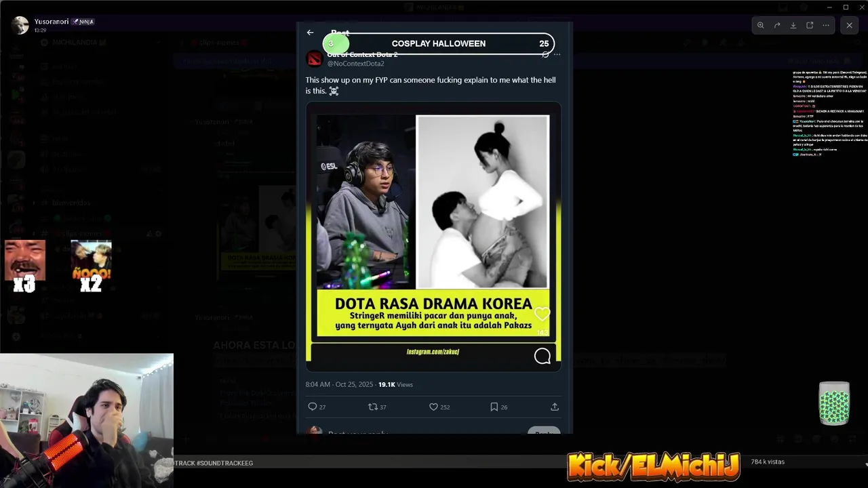Screen dimensions: 868x488
Task: Click the Yusoranori avatar at top left
Action: pos(20,25)
